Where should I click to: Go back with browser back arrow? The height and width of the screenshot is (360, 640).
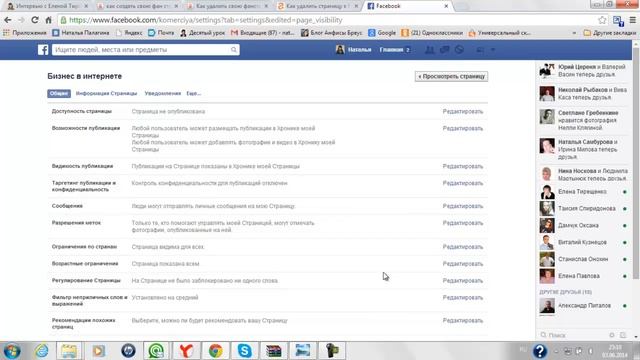[x=8, y=20]
